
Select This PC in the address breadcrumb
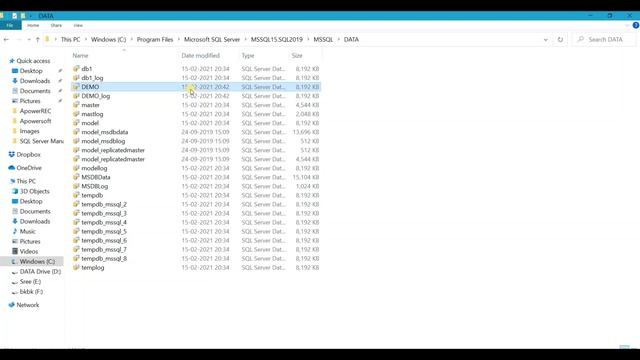point(70,40)
